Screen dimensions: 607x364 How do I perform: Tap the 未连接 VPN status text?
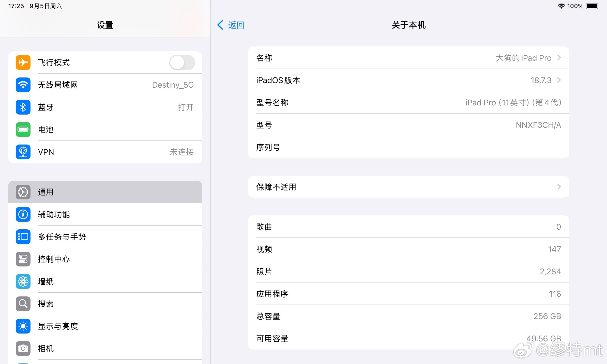pos(182,152)
